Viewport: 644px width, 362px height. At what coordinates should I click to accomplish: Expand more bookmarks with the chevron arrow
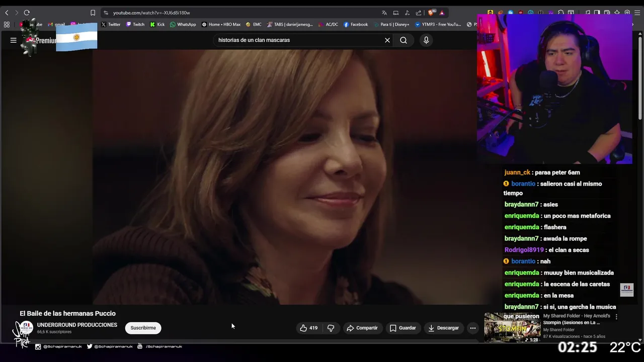point(633,24)
